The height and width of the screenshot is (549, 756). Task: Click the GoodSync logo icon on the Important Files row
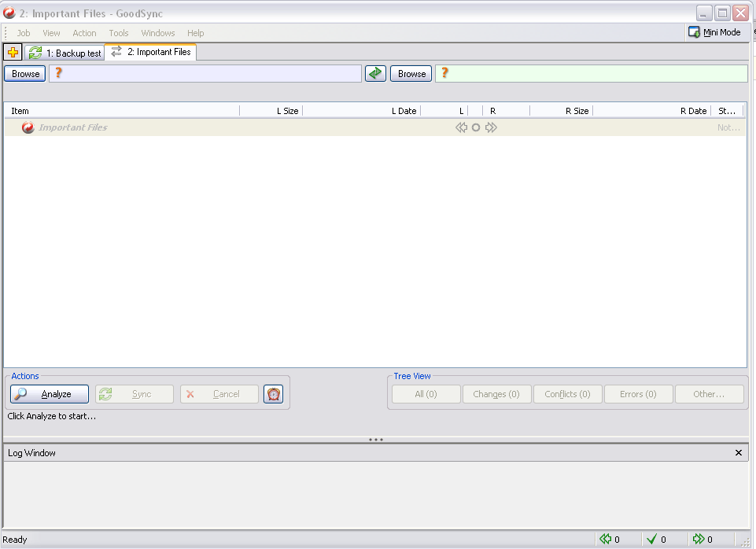pos(28,127)
